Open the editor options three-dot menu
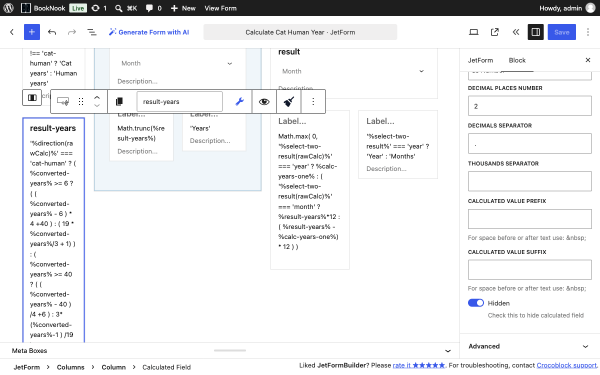The width and height of the screenshot is (600, 375). [588, 32]
